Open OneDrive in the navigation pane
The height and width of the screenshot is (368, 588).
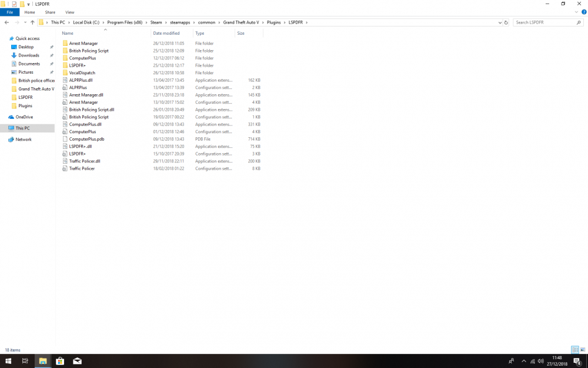24,117
